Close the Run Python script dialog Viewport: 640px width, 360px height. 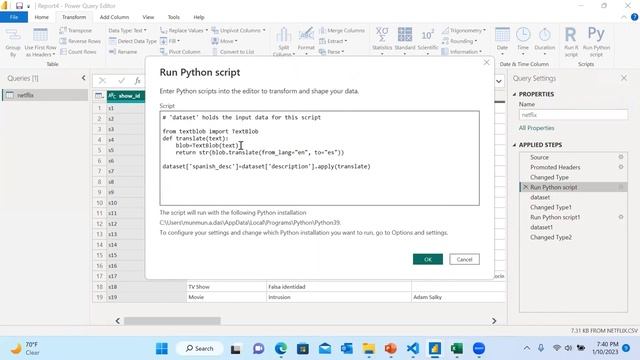(x=486, y=62)
